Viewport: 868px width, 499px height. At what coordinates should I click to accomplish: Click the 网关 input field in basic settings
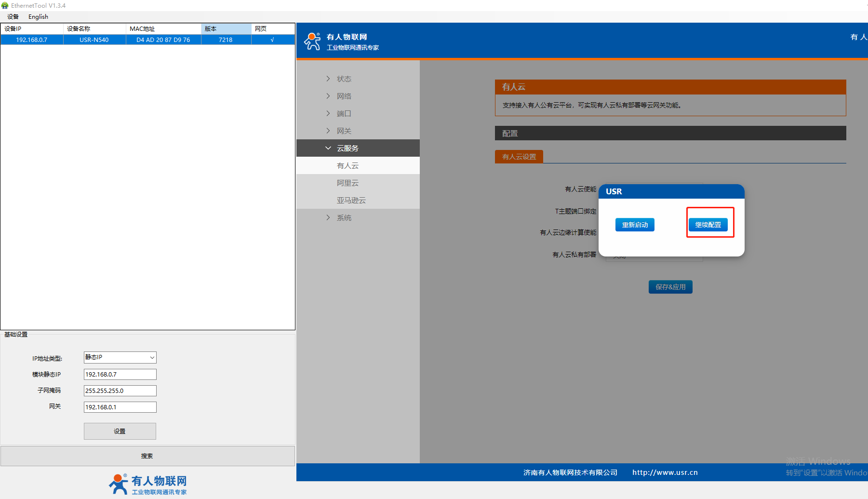point(120,407)
